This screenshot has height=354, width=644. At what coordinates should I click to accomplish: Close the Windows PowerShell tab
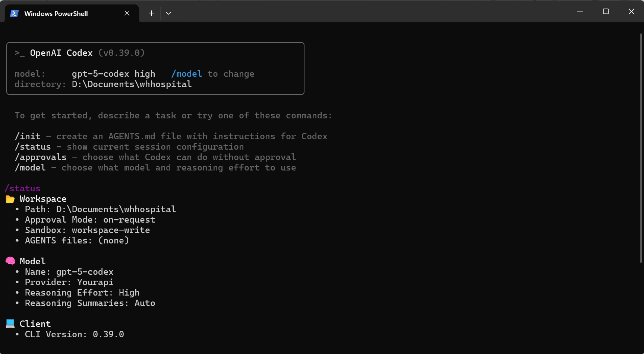[x=127, y=13]
